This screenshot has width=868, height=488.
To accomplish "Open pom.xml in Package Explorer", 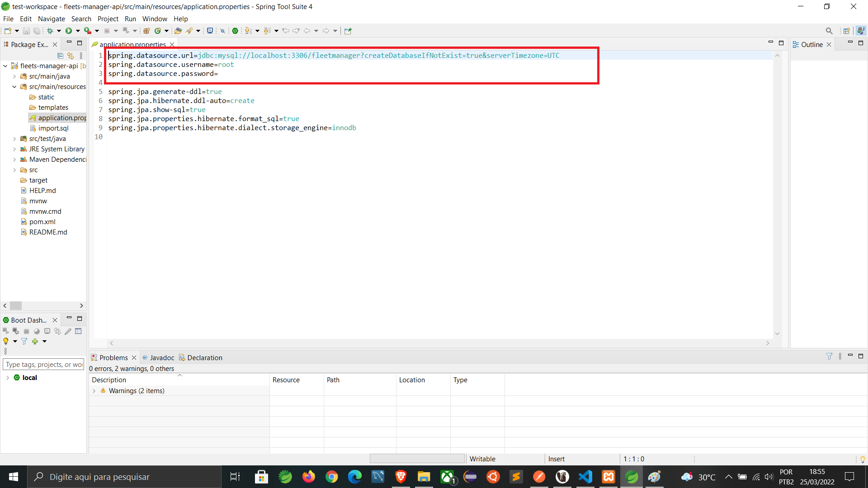I will pos(42,222).
